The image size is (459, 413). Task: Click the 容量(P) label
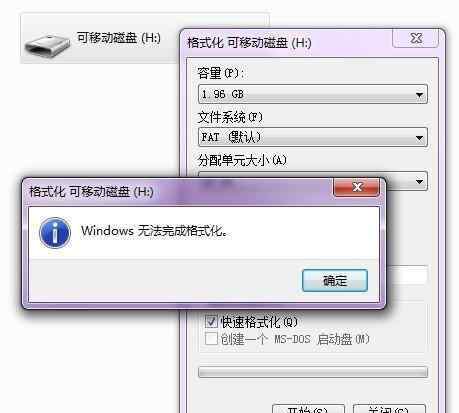pos(221,73)
